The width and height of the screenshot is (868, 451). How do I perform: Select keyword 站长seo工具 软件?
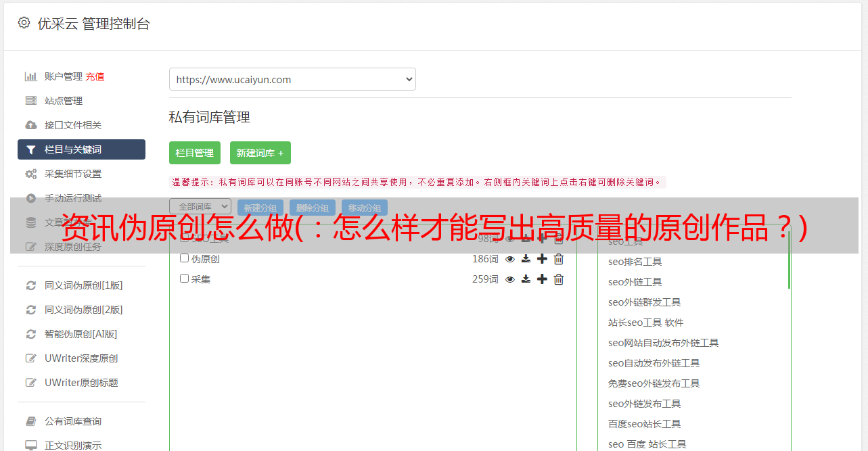pyautogui.click(x=645, y=323)
